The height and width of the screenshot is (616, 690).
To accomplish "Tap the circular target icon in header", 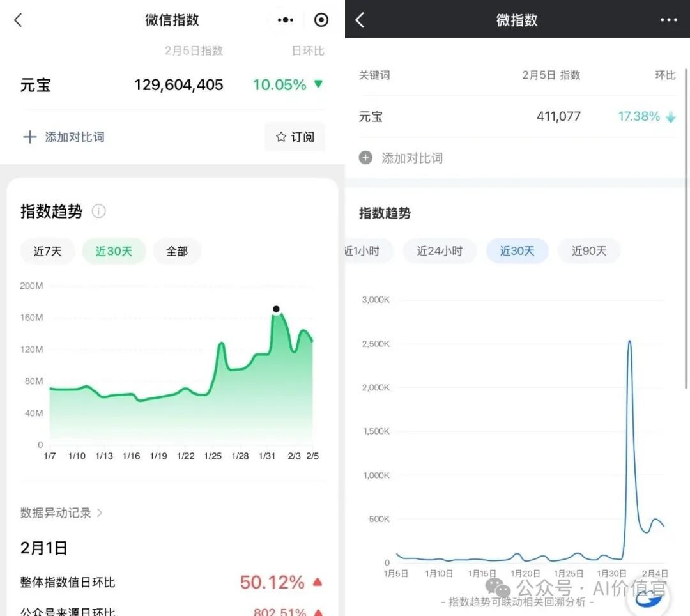I will coord(321,20).
